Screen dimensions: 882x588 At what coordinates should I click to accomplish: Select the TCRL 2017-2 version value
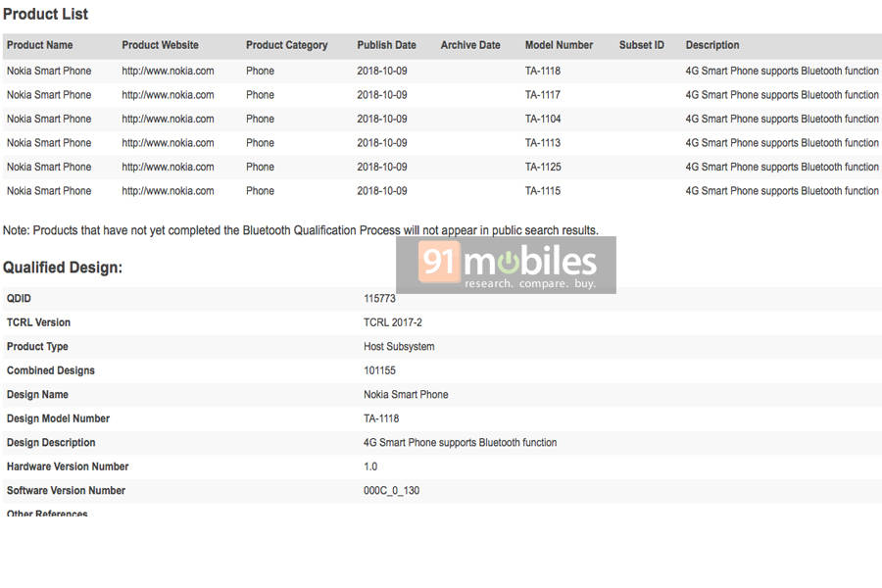point(393,322)
